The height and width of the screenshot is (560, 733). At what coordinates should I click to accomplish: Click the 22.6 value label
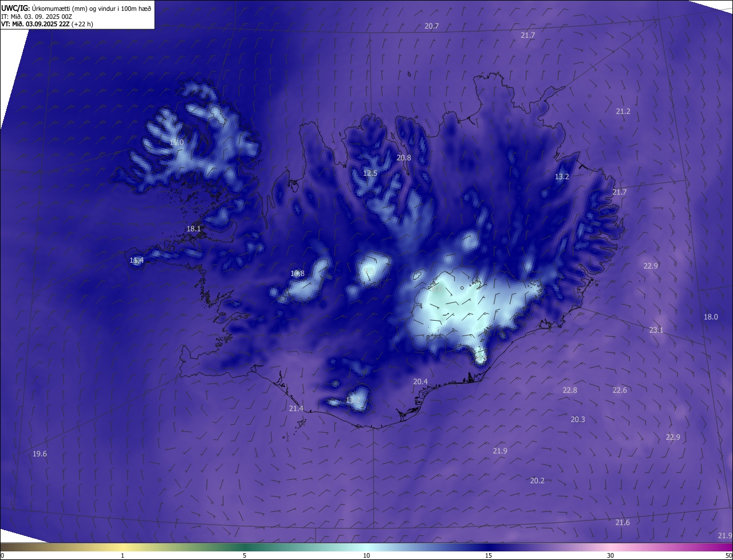pos(620,390)
